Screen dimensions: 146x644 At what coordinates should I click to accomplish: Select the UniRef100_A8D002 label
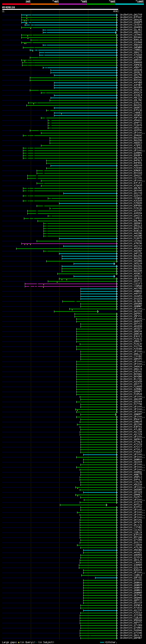[x=131, y=32]
